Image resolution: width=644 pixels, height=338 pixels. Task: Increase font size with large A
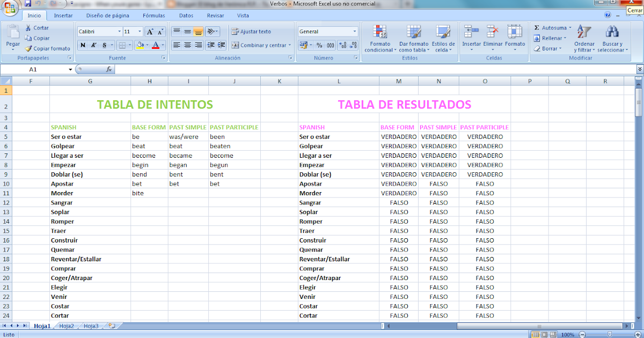[x=150, y=32]
